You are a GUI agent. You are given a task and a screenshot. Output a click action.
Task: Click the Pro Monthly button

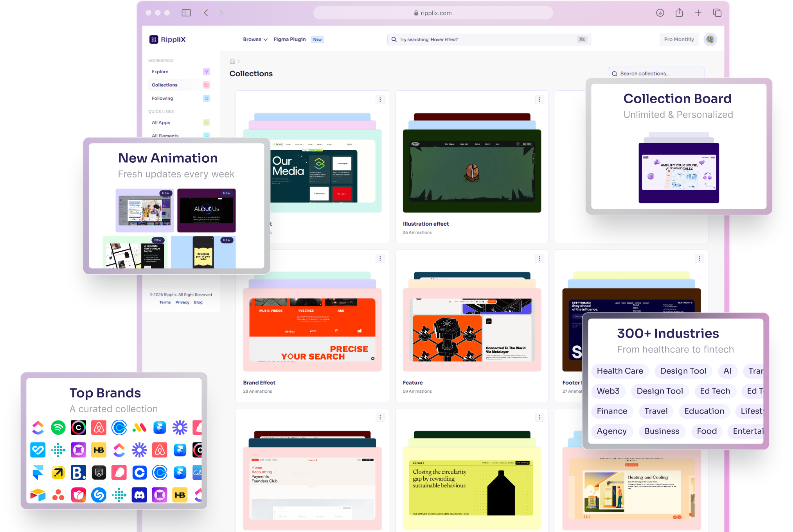[679, 40]
